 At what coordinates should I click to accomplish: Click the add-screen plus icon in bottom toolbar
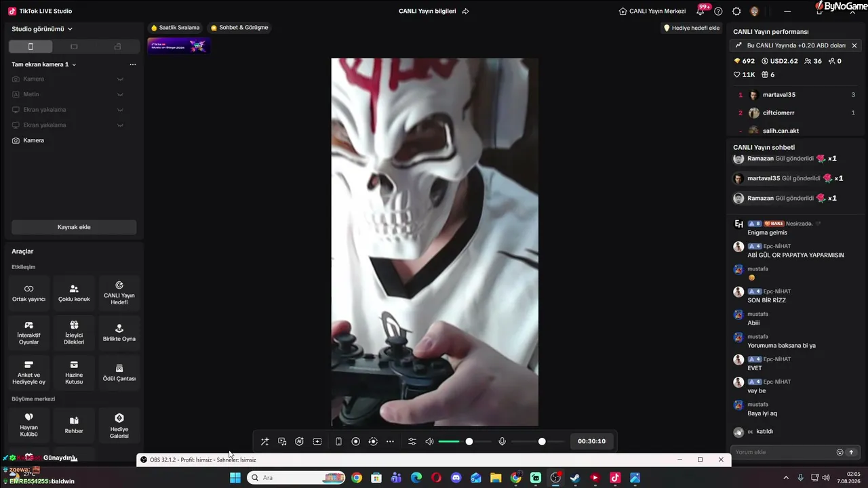tap(317, 441)
